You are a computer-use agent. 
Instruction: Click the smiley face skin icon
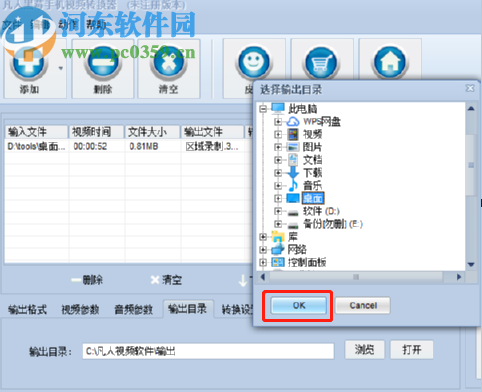(x=254, y=63)
